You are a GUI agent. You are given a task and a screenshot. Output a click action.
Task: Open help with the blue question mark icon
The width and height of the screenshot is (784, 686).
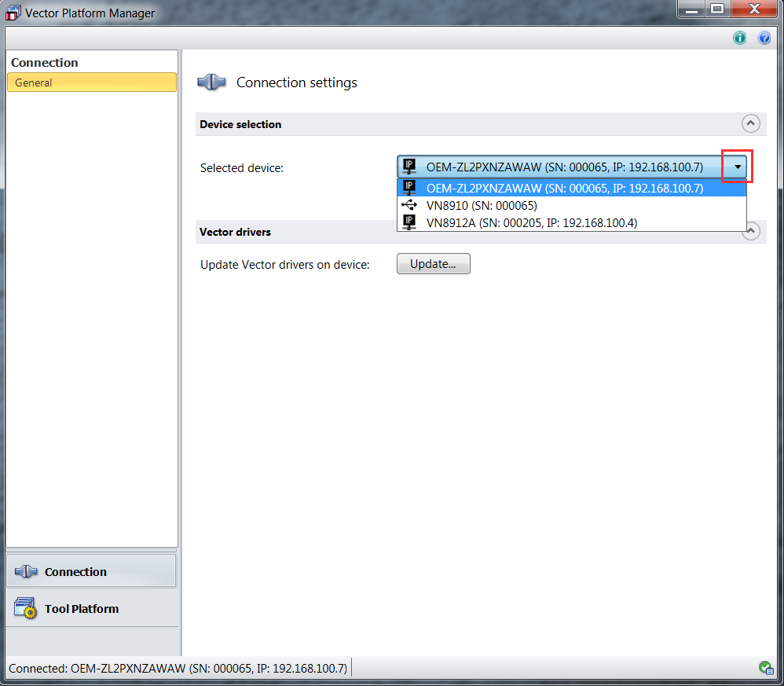764,38
